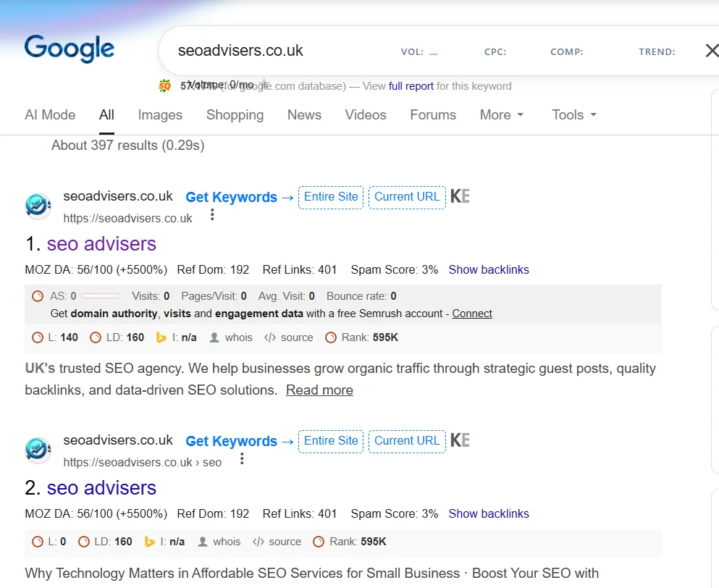This screenshot has width=719, height=588.
Task: Open the three-dot menu on first result
Action: pos(212,214)
